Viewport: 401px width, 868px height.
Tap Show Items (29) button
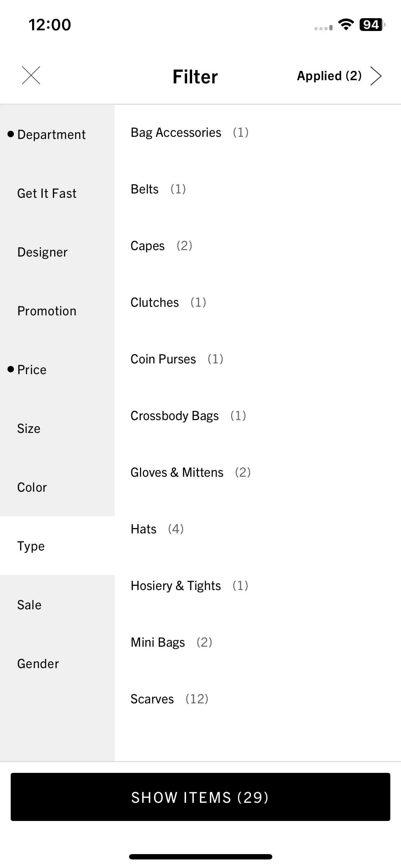pos(200,797)
